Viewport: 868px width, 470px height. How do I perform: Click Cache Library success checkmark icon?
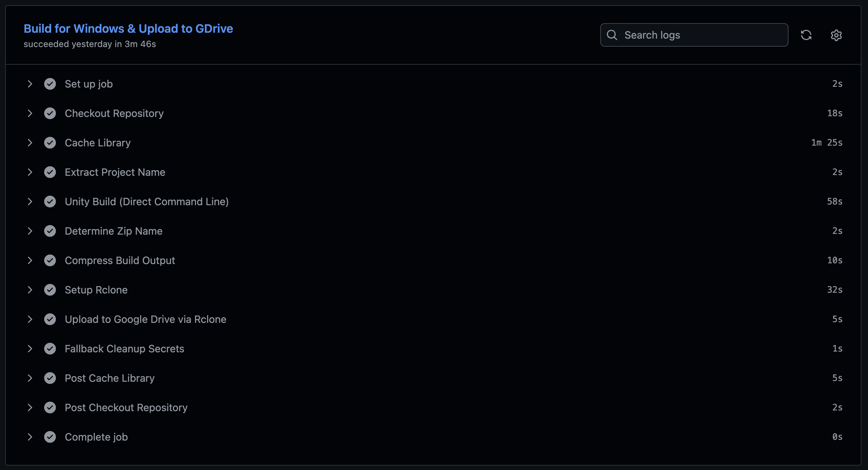click(50, 143)
